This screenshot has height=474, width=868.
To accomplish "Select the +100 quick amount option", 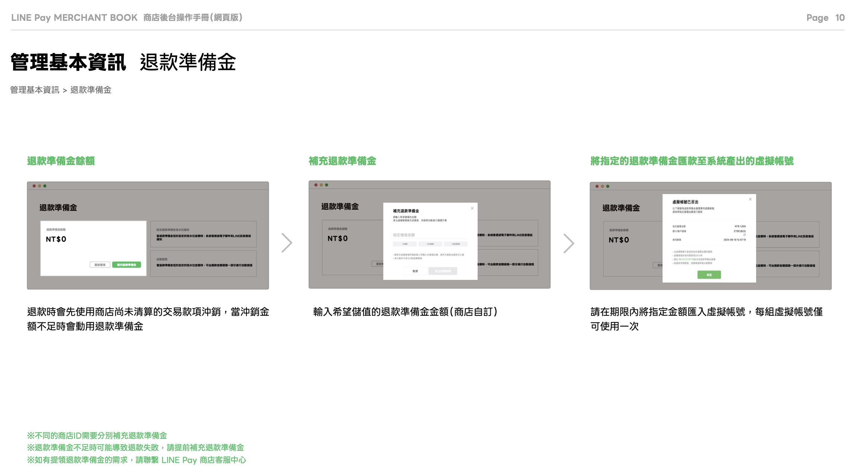I will pos(404,244).
